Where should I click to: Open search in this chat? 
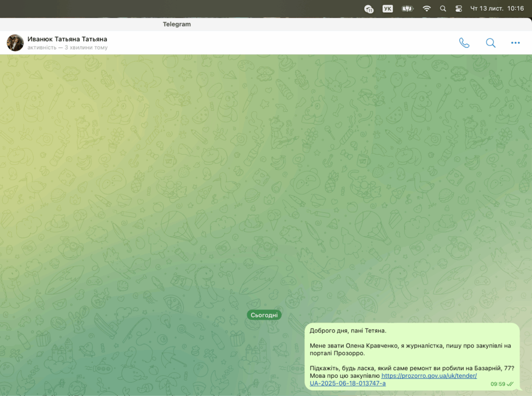pyautogui.click(x=490, y=43)
